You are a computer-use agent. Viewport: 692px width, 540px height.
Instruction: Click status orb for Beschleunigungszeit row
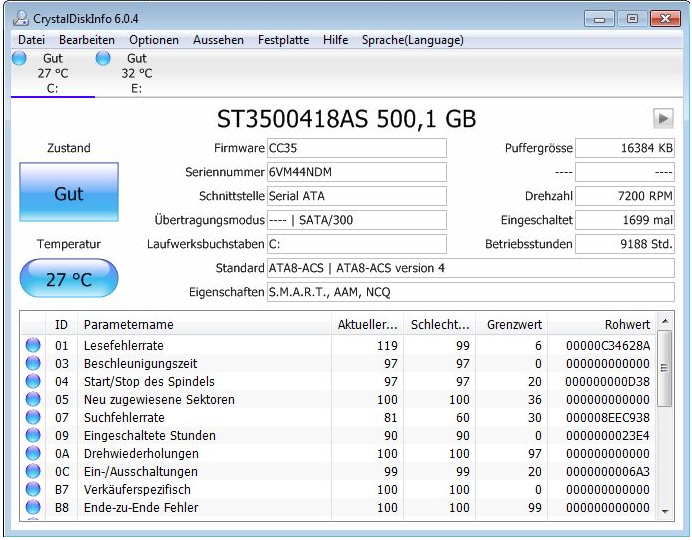click(33, 363)
